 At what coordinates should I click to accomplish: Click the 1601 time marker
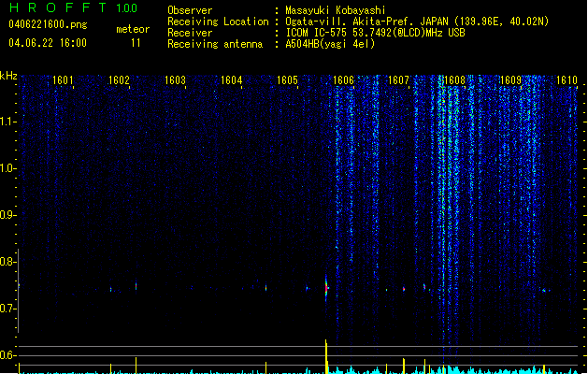click(x=63, y=80)
